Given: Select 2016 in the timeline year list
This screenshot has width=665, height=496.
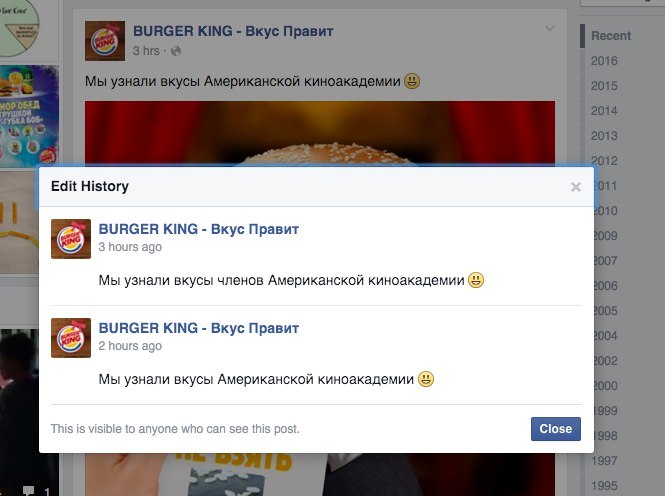Looking at the screenshot, I should [x=604, y=61].
